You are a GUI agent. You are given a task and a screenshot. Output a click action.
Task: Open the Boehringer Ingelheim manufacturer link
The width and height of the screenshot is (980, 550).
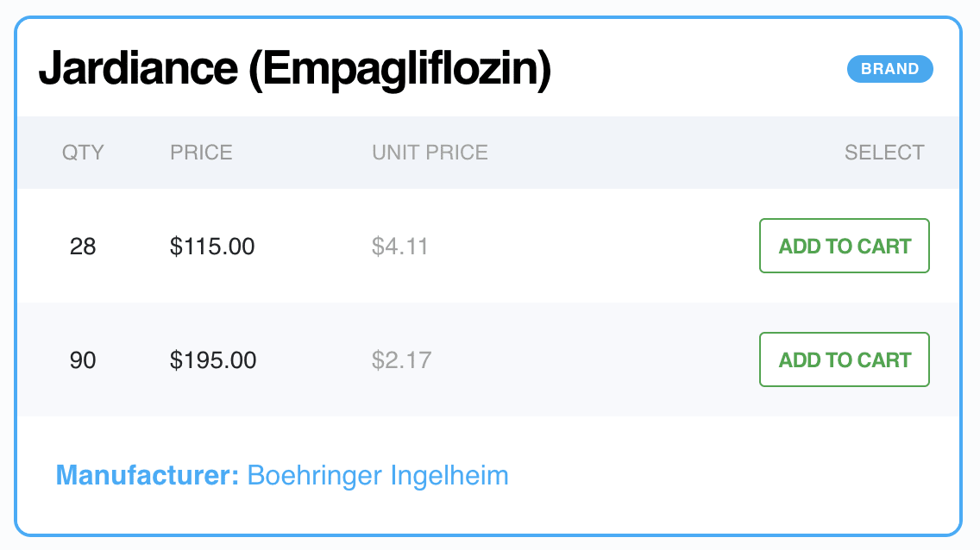click(x=378, y=475)
